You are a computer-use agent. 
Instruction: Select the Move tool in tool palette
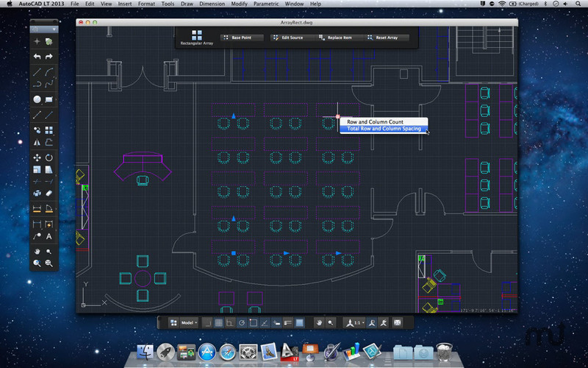[37, 158]
